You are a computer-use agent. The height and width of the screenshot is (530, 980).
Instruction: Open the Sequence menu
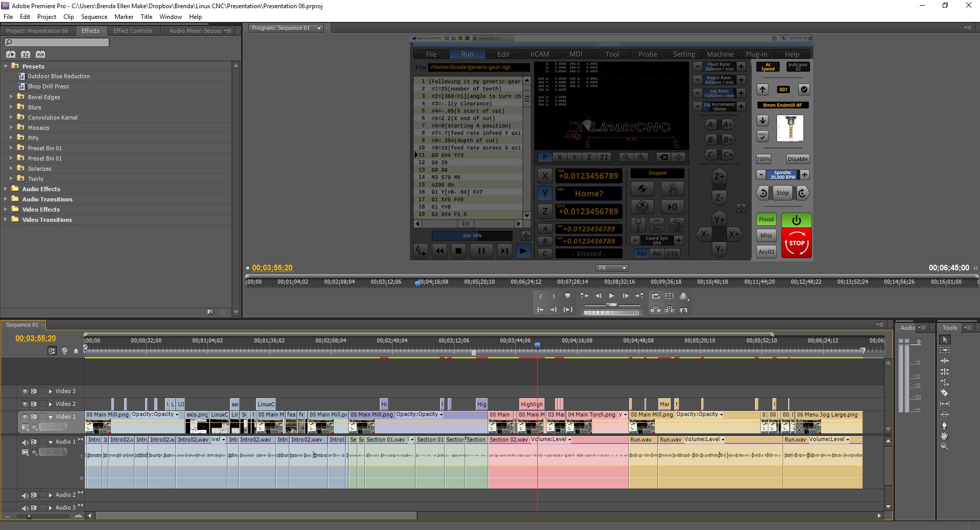point(94,17)
